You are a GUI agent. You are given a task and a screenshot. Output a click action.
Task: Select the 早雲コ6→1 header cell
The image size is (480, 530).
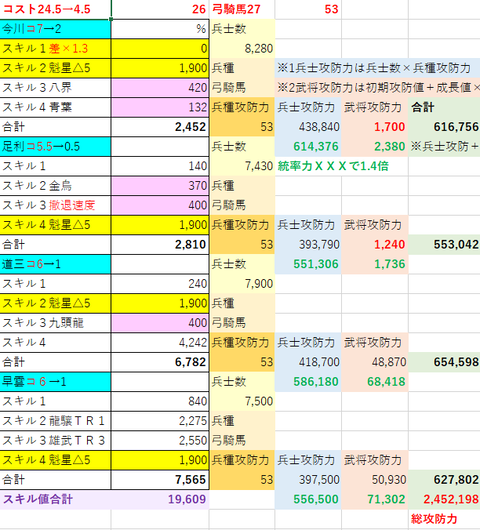coord(55,382)
